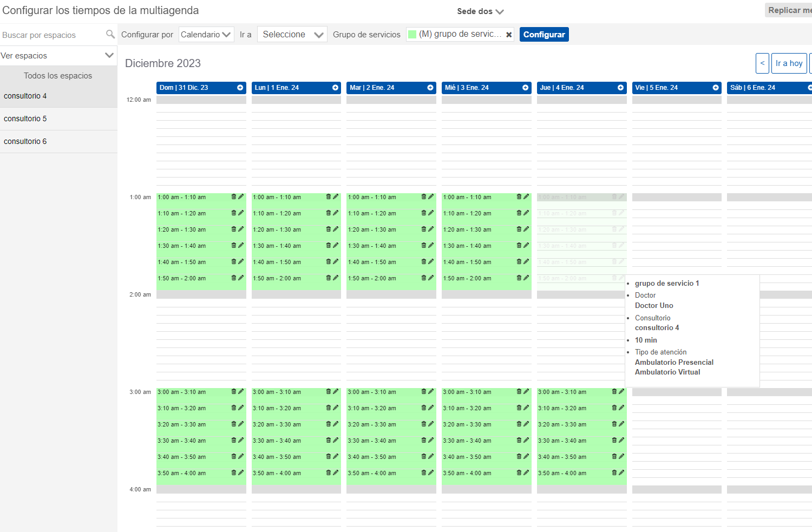The height and width of the screenshot is (532, 812).
Task: Edit Tuesday 1:40 am - 1:50 am slot
Action: [x=431, y=262]
